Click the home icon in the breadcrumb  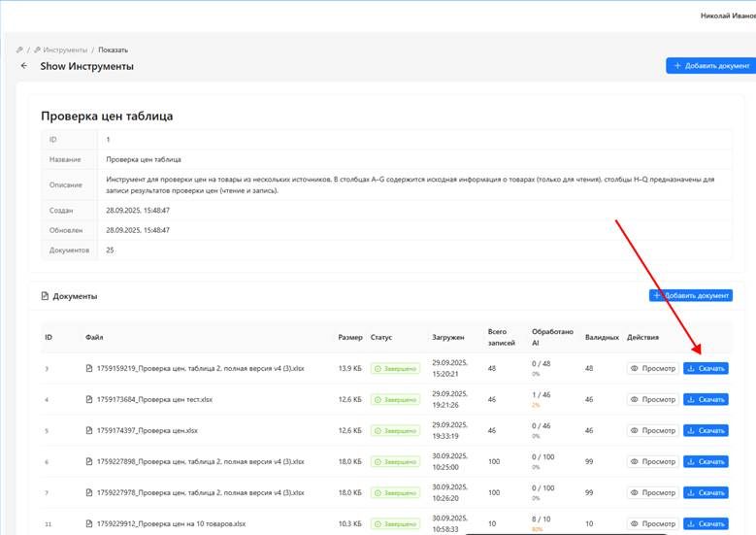(19, 50)
